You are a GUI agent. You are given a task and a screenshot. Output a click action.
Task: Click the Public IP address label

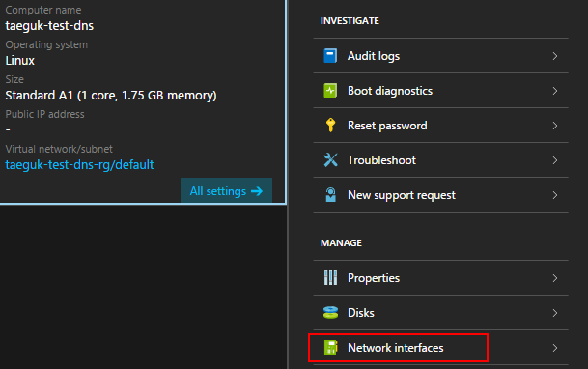(x=44, y=114)
